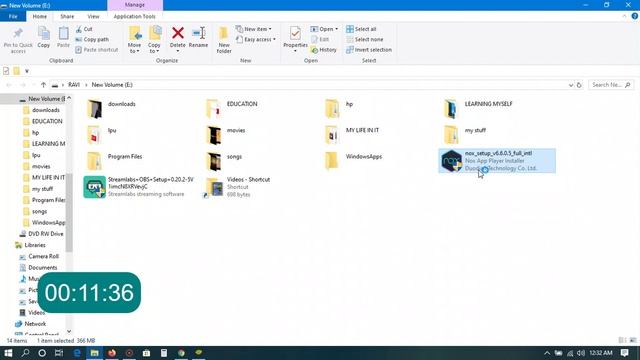Open Action Center notifications icon
This screenshot has width=640, height=360.
pyautogui.click(x=624, y=353)
